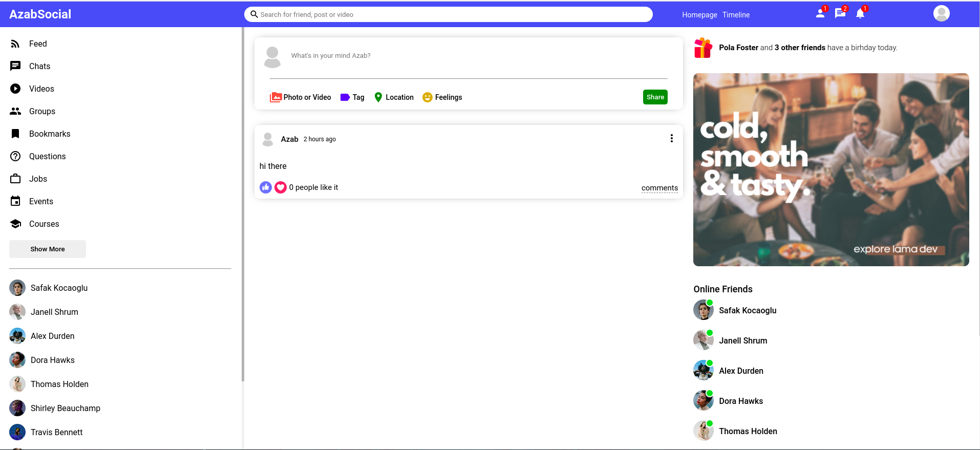Open the Questions help icon
Image resolution: width=980 pixels, height=450 pixels.
(x=15, y=156)
